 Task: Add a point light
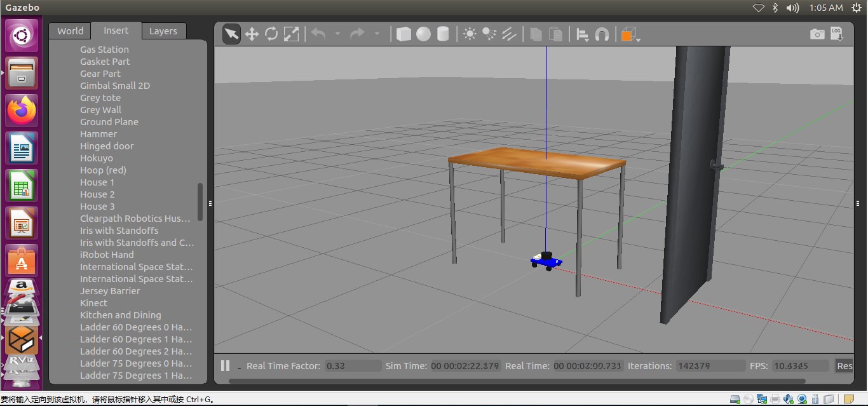[x=470, y=34]
